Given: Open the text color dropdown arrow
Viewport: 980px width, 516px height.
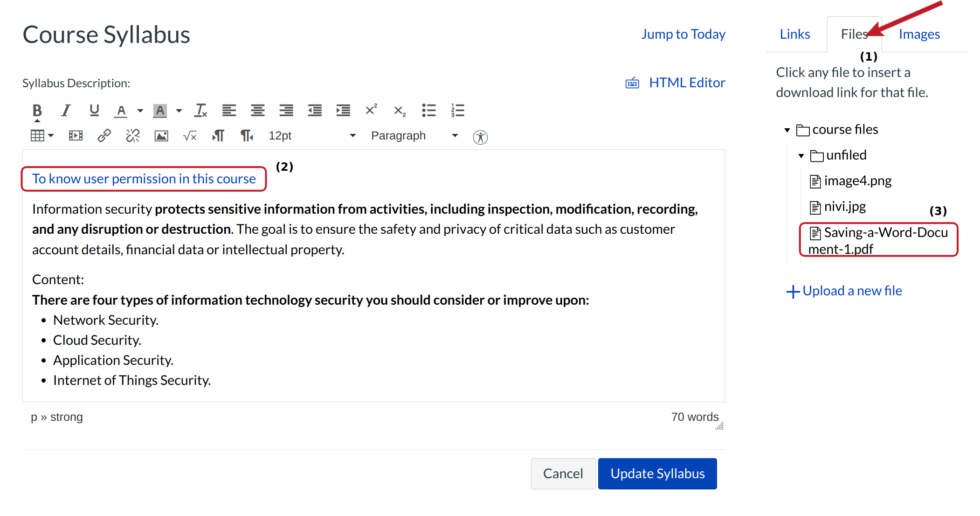Looking at the screenshot, I should pyautogui.click(x=140, y=111).
